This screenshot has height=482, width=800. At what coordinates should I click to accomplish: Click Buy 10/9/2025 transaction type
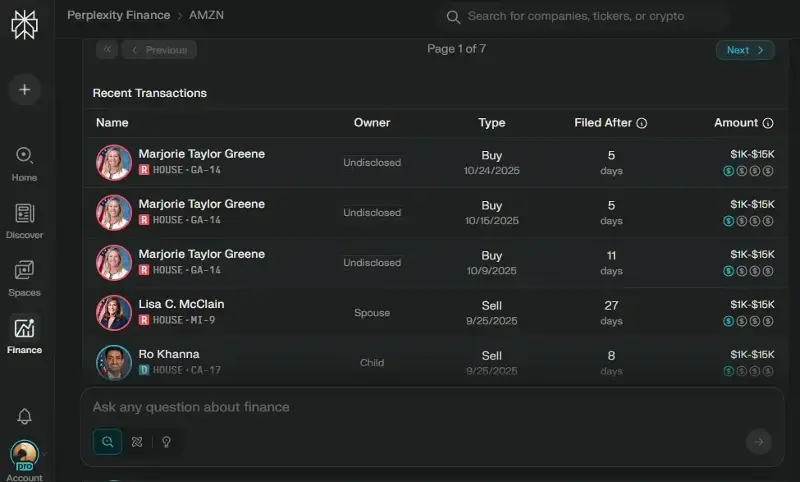pos(492,263)
